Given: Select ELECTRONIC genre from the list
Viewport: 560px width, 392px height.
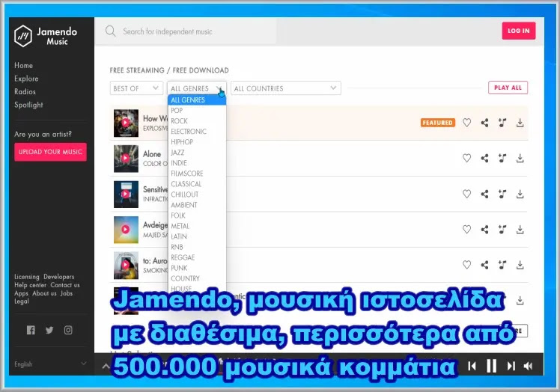Looking at the screenshot, I should click(197, 132).
